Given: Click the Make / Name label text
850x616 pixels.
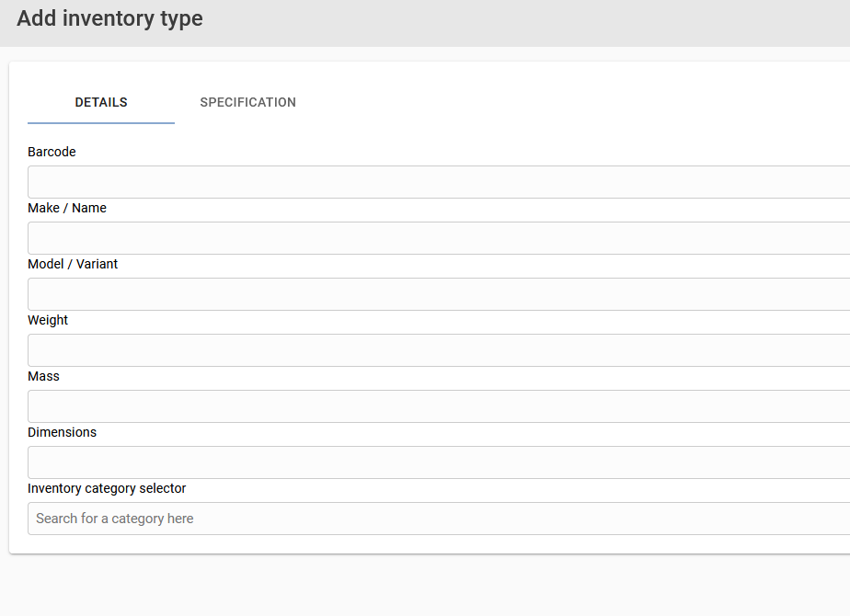Looking at the screenshot, I should click(x=66, y=208).
